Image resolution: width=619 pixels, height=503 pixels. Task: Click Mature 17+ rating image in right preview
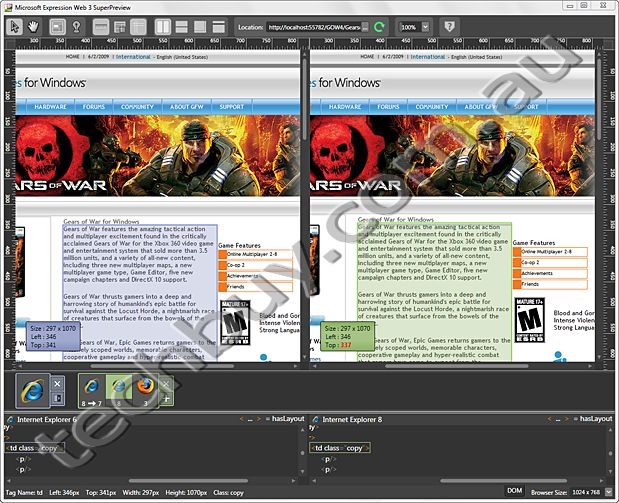click(x=529, y=320)
